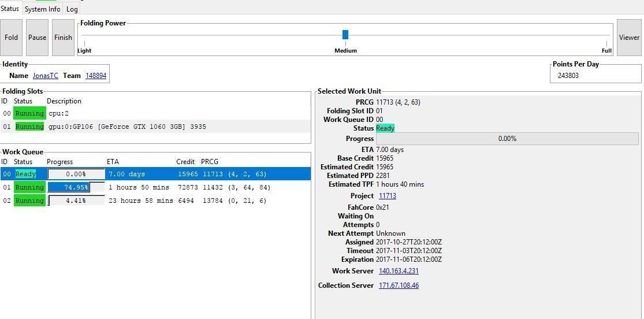Click the Points Per Day value 243803
This screenshot has height=319, width=644.
(568, 76)
